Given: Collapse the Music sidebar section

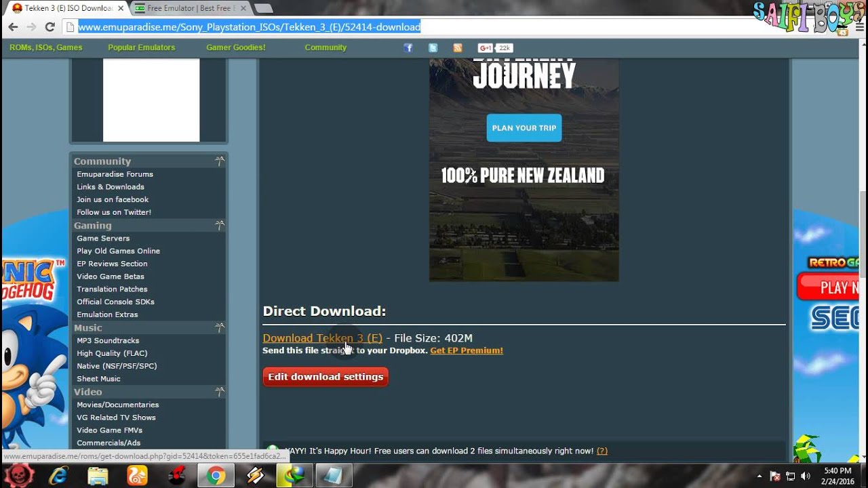Looking at the screenshot, I should click(220, 327).
